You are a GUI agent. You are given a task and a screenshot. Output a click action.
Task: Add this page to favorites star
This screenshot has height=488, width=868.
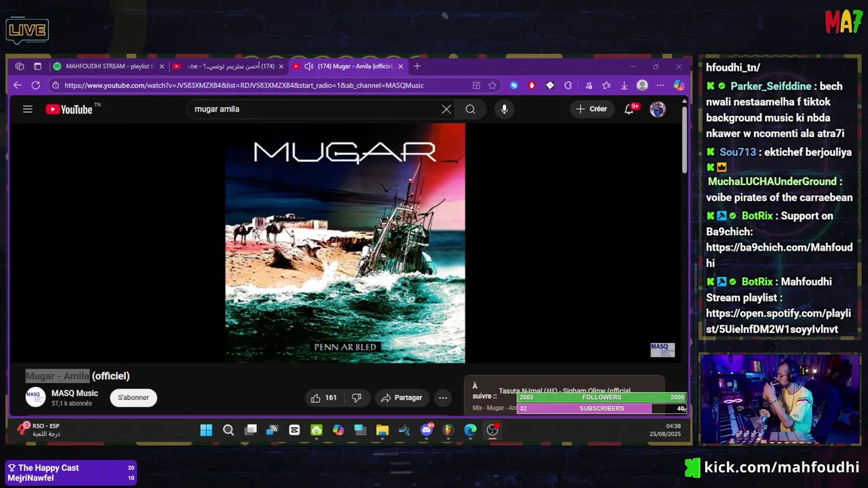(492, 85)
